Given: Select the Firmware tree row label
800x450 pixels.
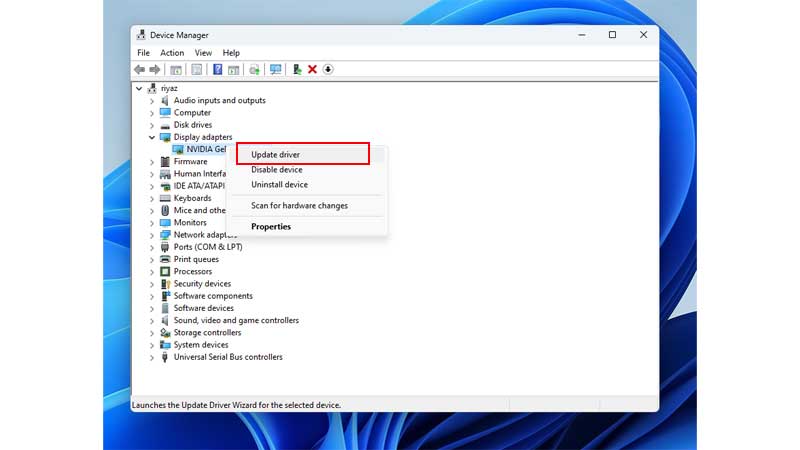Looking at the screenshot, I should [x=190, y=162].
